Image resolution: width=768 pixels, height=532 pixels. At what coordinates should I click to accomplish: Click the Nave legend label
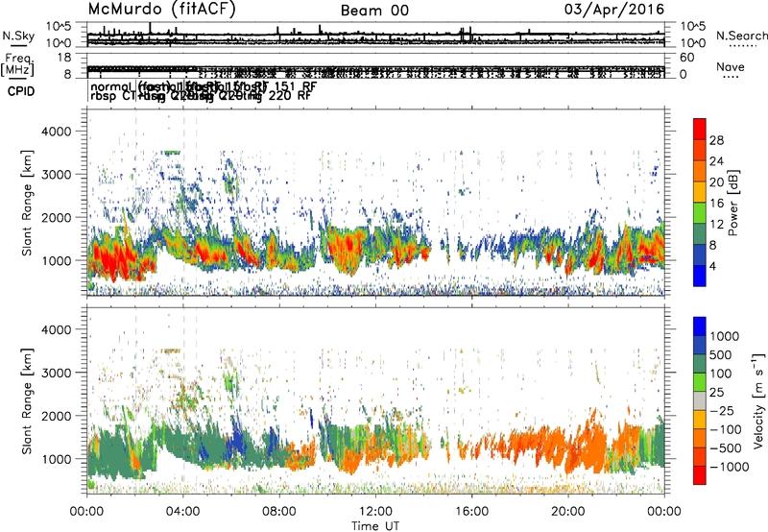point(731,67)
